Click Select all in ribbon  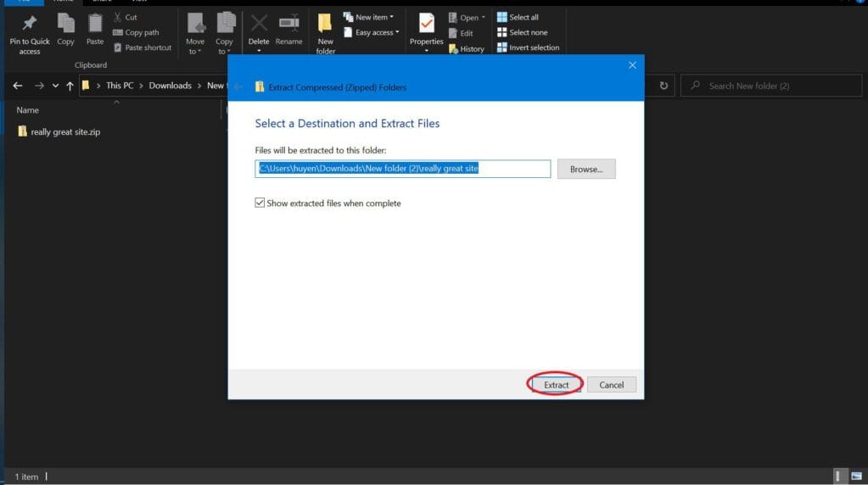coord(518,17)
